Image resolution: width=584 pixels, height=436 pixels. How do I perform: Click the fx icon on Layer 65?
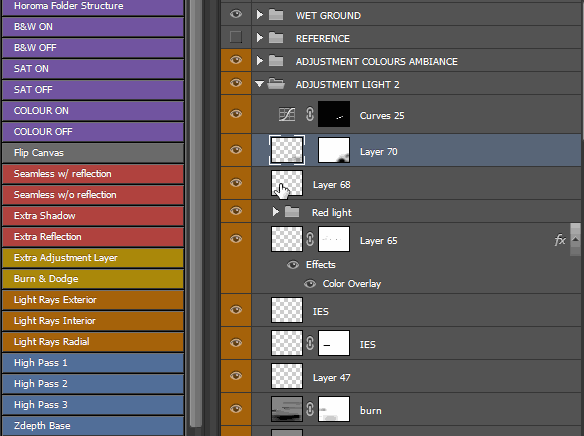point(560,240)
